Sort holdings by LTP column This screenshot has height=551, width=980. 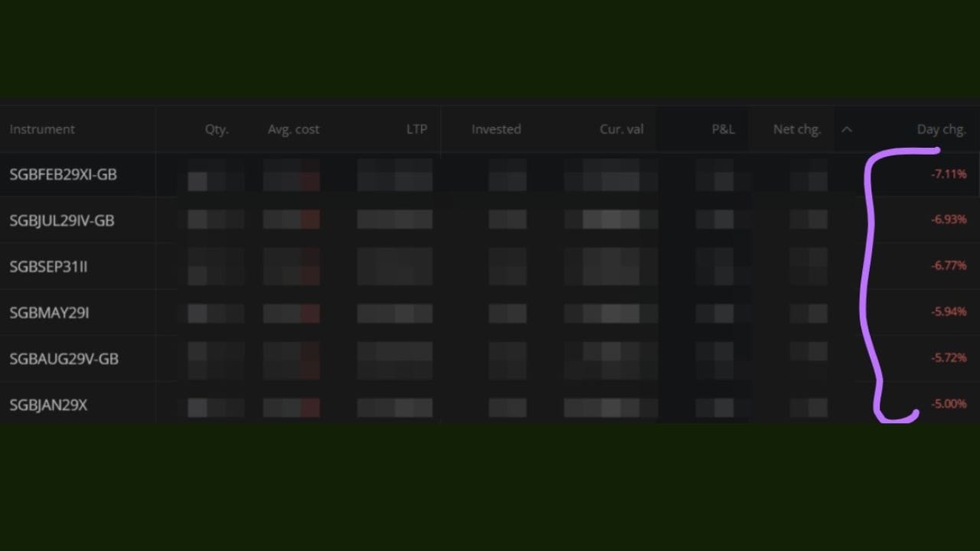point(416,129)
